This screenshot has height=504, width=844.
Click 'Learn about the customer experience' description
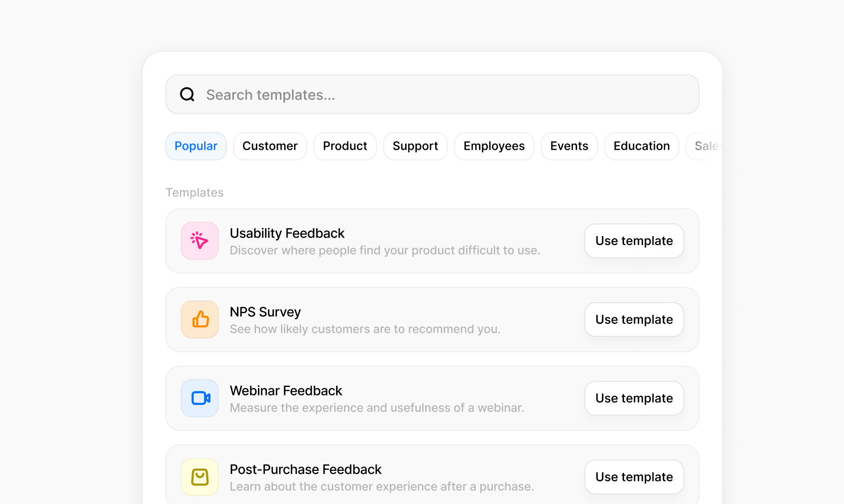[382, 487]
